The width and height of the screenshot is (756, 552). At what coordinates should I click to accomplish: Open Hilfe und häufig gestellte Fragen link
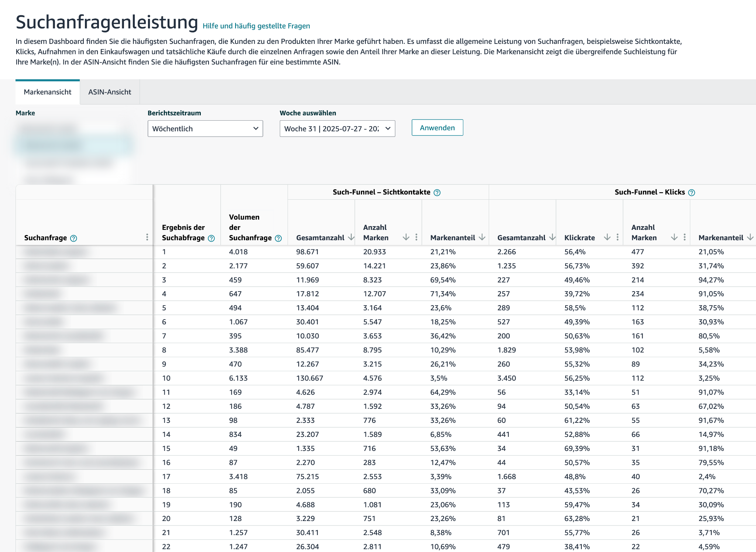tap(256, 26)
